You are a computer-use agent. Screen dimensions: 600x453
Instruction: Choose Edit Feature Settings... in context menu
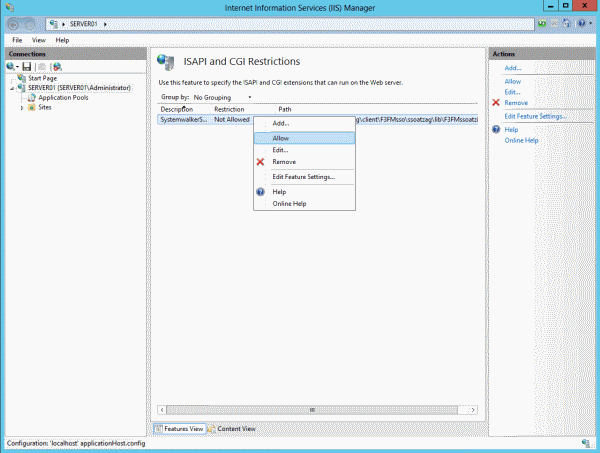[x=305, y=177]
